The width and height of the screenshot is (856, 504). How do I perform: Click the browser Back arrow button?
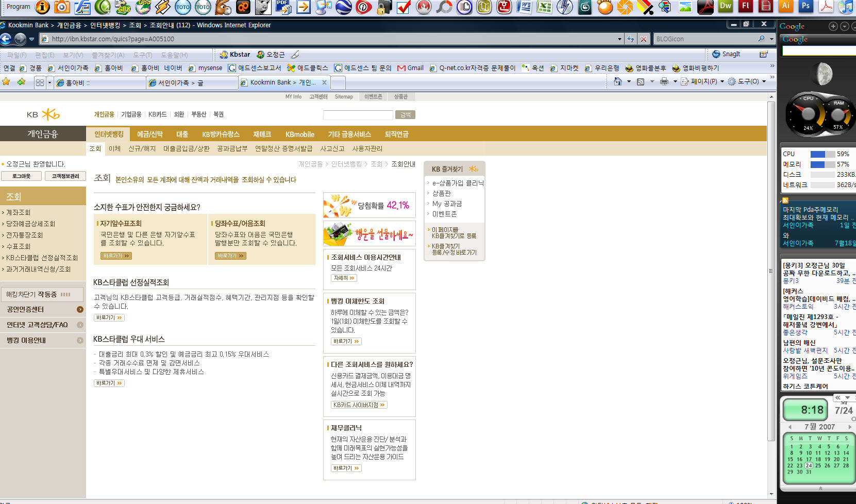pos(6,39)
